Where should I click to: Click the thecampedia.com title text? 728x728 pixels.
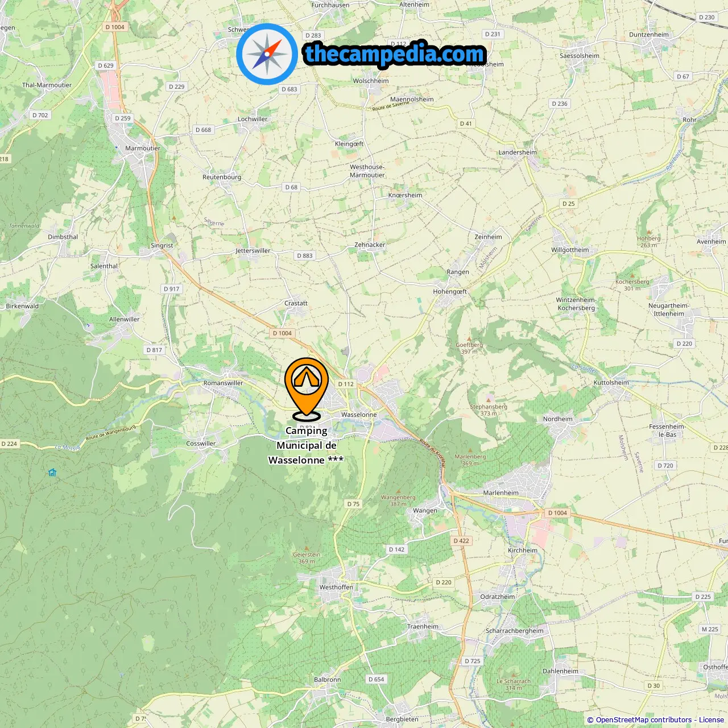[x=395, y=54]
